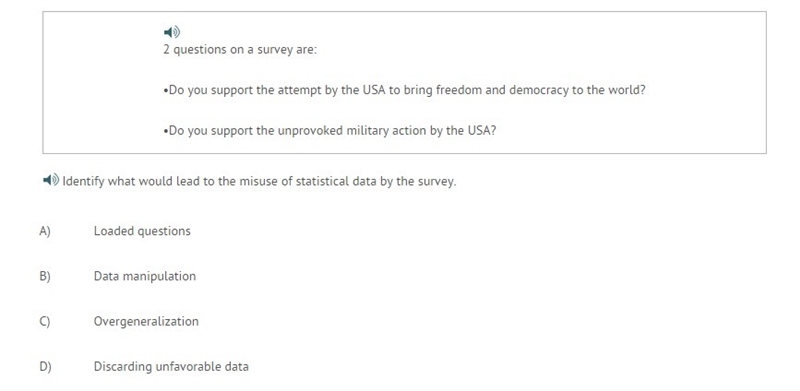This screenshot has height=391, width=800.
Task: Select answer letter A)
Action: (x=45, y=231)
